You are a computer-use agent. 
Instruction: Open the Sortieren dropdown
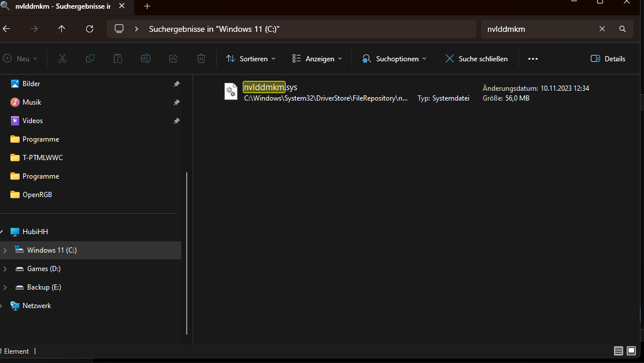pyautogui.click(x=250, y=59)
